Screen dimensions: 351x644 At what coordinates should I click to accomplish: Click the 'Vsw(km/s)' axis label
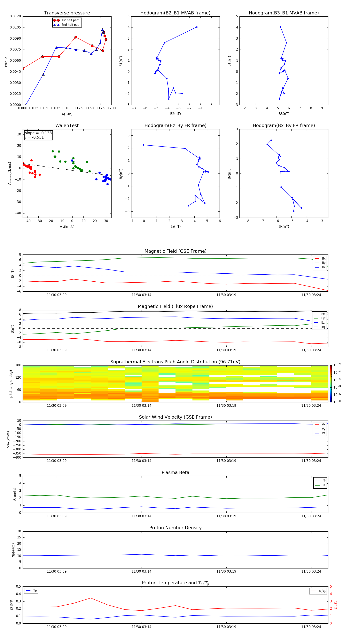click(8, 439)
